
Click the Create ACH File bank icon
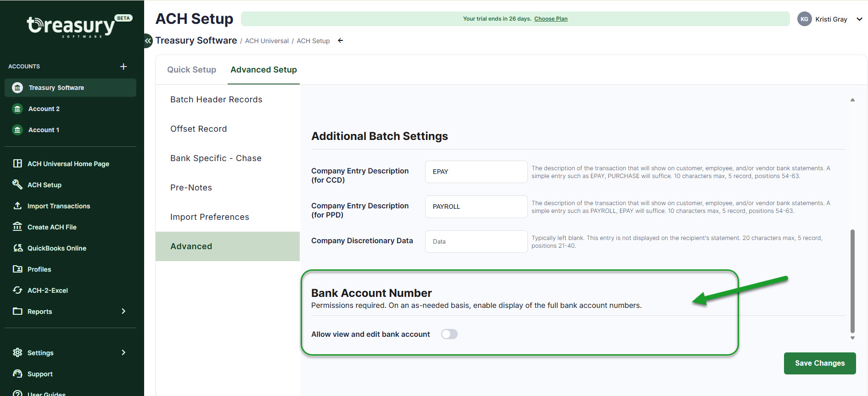[17, 227]
